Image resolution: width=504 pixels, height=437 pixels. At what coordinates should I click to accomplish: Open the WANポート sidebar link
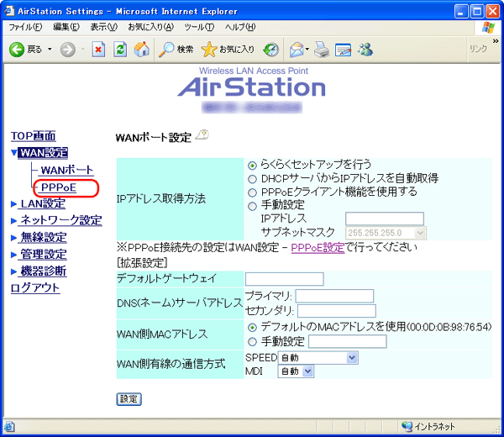67,170
